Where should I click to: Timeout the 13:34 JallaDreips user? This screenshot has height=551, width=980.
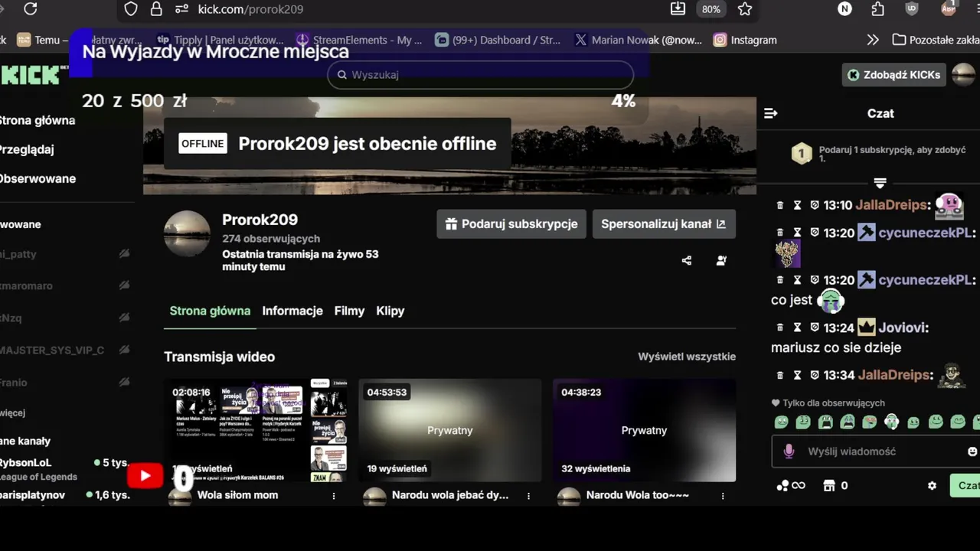coord(797,375)
